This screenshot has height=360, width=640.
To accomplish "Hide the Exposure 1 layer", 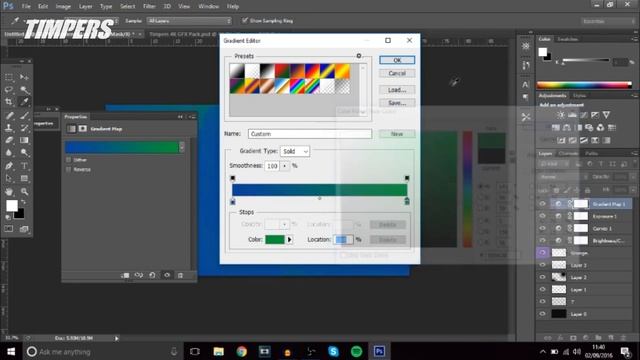I will pyautogui.click(x=542, y=216).
